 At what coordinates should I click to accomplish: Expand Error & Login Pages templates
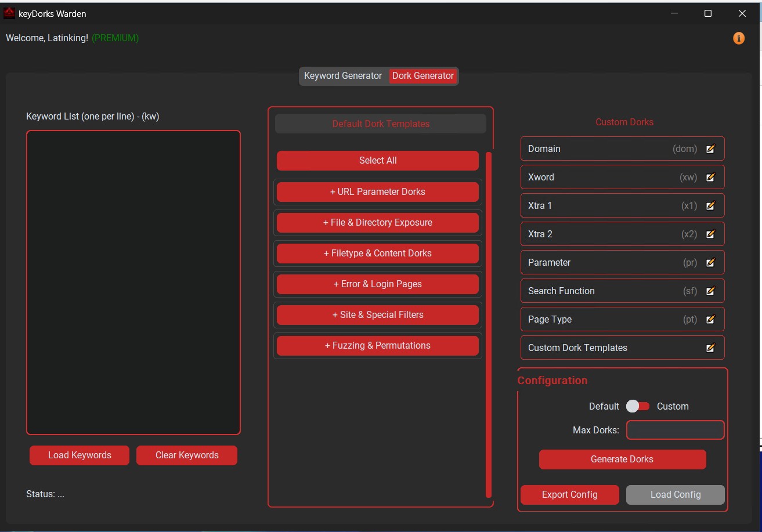pos(377,284)
